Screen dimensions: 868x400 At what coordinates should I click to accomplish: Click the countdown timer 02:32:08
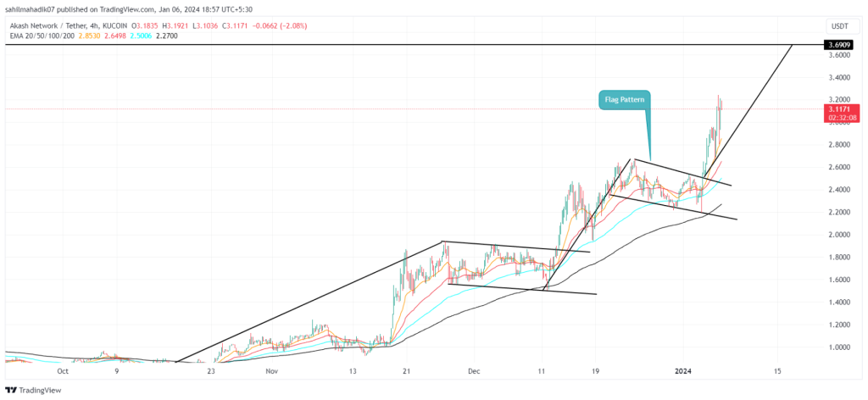842,117
